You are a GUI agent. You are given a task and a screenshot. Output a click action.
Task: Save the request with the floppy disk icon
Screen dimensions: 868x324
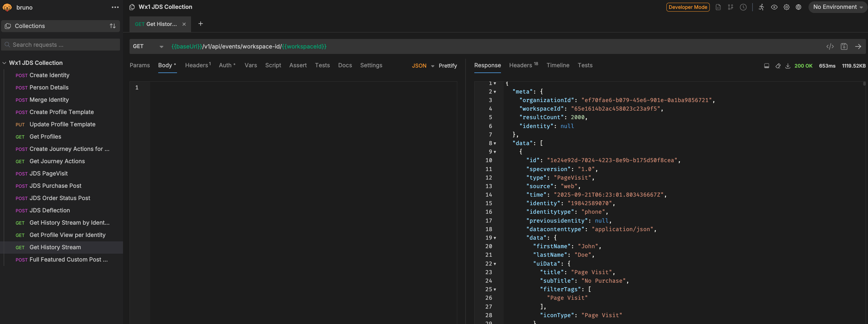click(844, 46)
